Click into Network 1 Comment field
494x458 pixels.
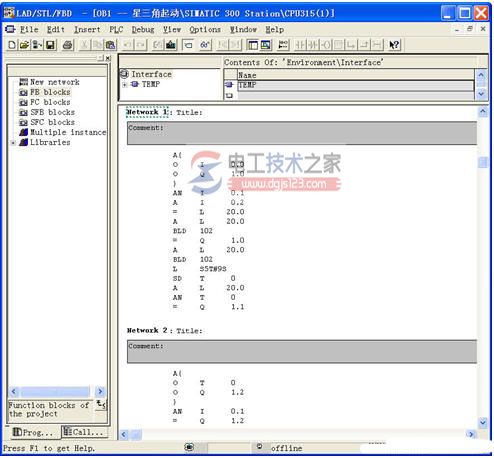[x=302, y=133]
